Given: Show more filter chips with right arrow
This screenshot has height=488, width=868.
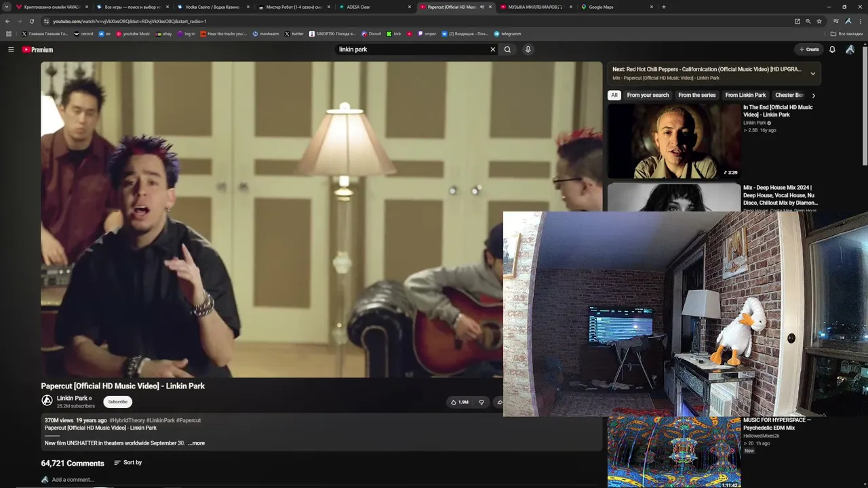Looking at the screenshot, I should (x=814, y=96).
